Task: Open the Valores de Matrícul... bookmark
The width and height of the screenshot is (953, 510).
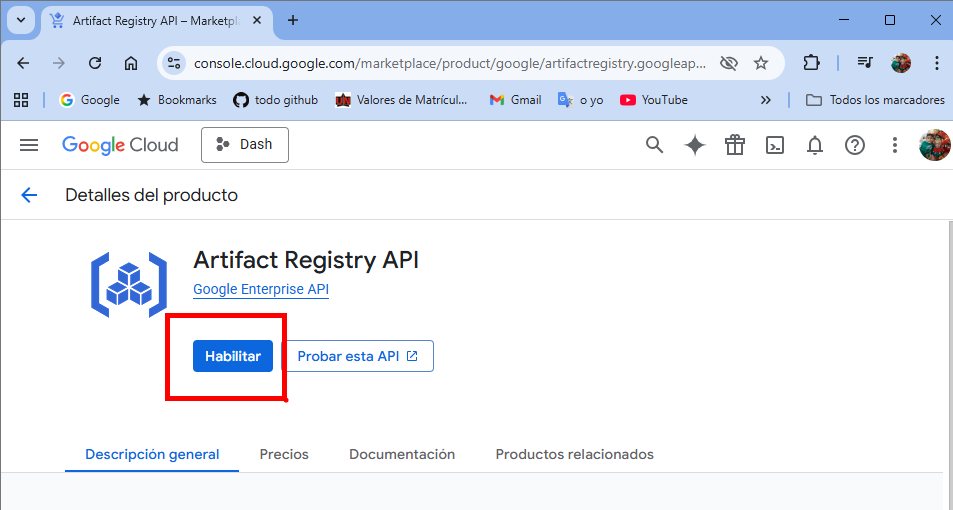Action: pos(402,100)
